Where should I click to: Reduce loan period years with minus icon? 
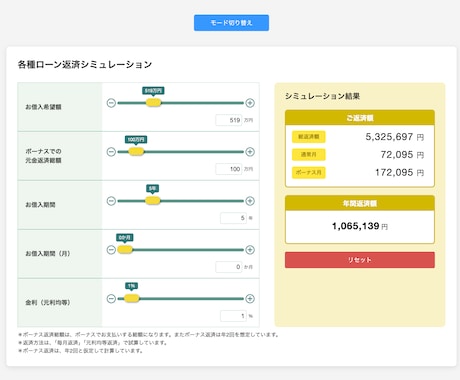tap(111, 201)
